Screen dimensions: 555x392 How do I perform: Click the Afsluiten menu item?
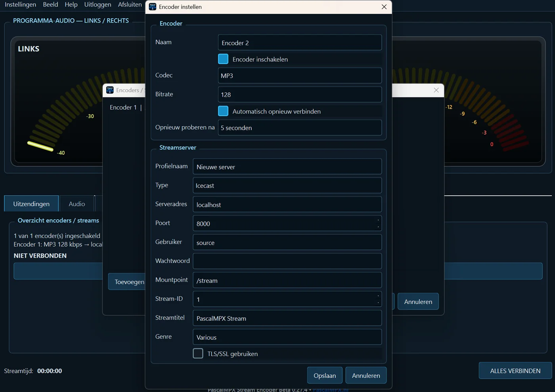click(x=130, y=4)
